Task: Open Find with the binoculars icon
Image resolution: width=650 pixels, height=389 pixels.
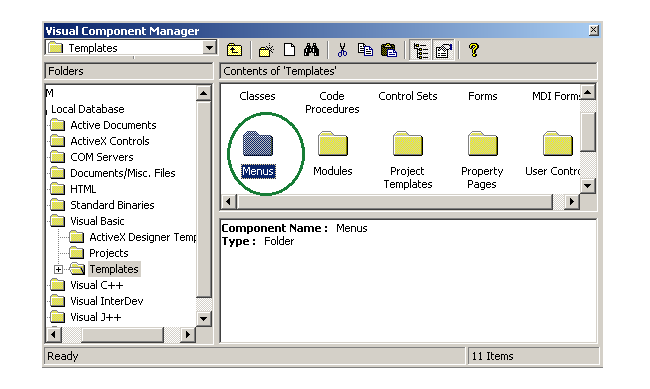Action: pyautogui.click(x=311, y=50)
